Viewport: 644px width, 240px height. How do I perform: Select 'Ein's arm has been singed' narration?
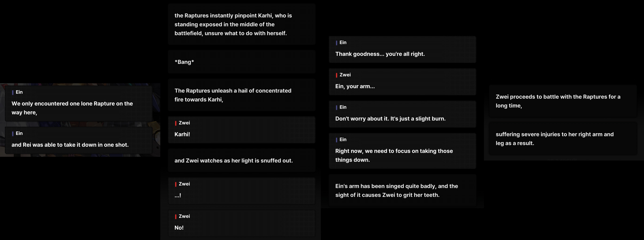[x=403, y=190]
